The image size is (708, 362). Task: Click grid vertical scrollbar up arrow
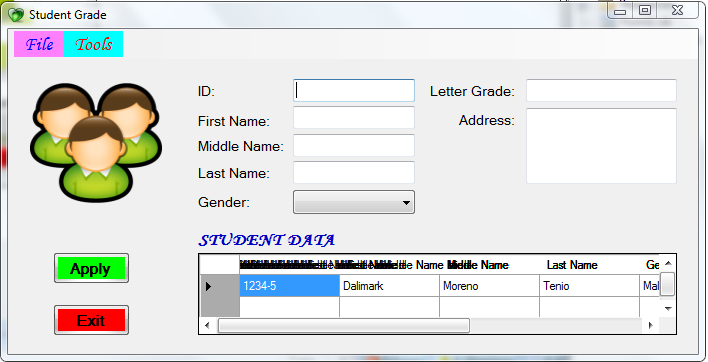point(668,263)
